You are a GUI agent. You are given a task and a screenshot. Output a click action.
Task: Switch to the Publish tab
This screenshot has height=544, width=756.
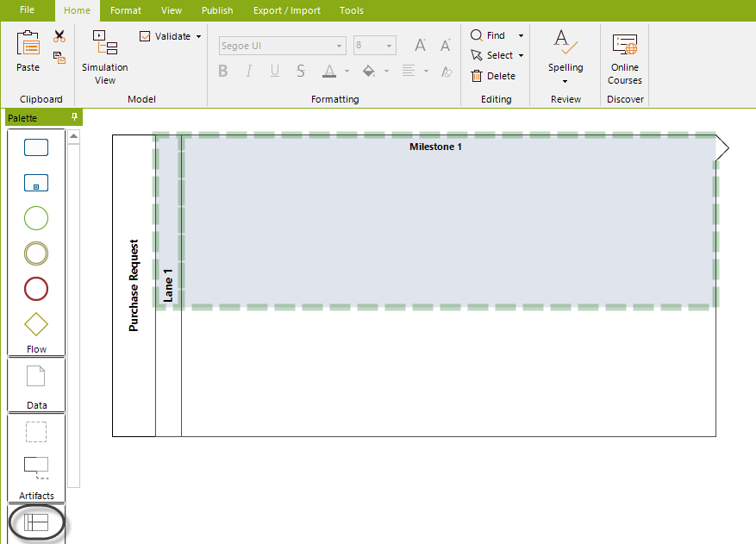(217, 10)
